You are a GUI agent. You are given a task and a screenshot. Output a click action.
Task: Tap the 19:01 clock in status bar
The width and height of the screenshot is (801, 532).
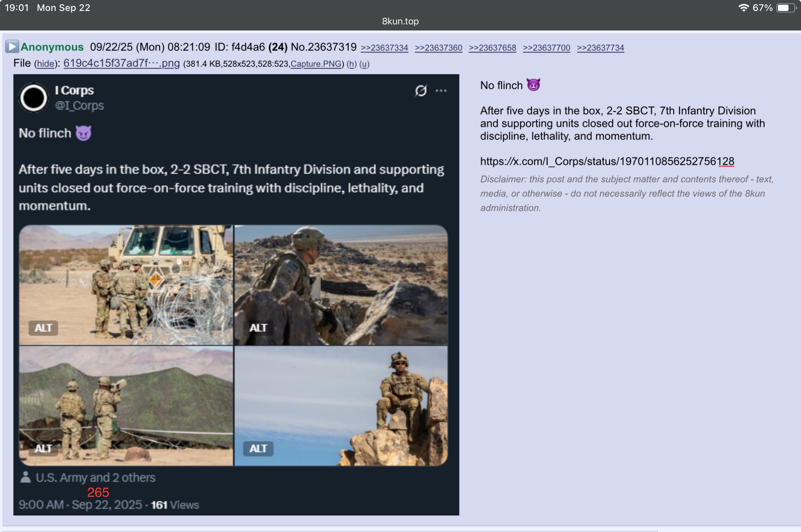pyautogui.click(x=17, y=8)
